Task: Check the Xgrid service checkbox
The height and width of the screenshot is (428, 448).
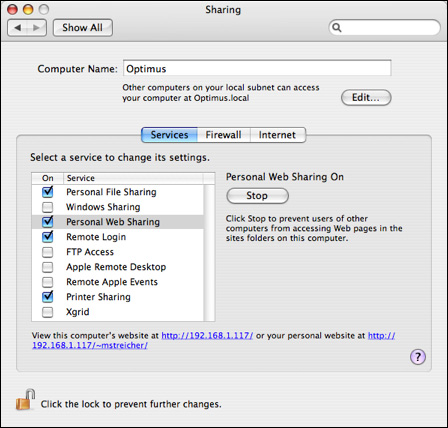Action: [48, 312]
